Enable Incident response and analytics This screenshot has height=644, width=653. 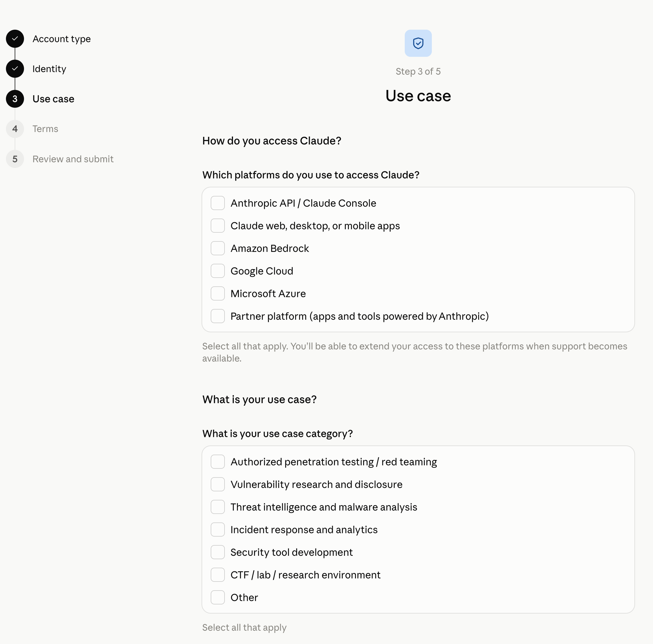[218, 530]
